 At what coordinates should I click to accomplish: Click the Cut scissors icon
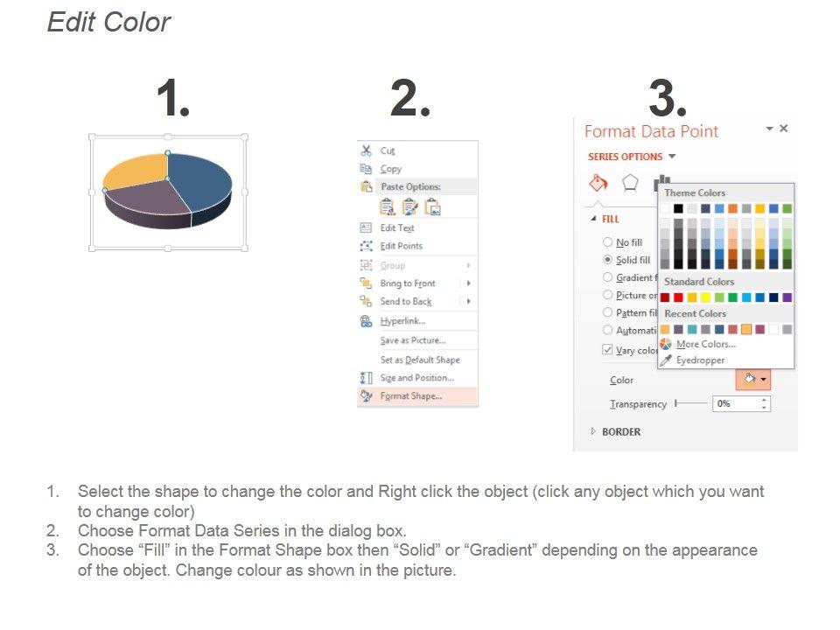click(366, 150)
